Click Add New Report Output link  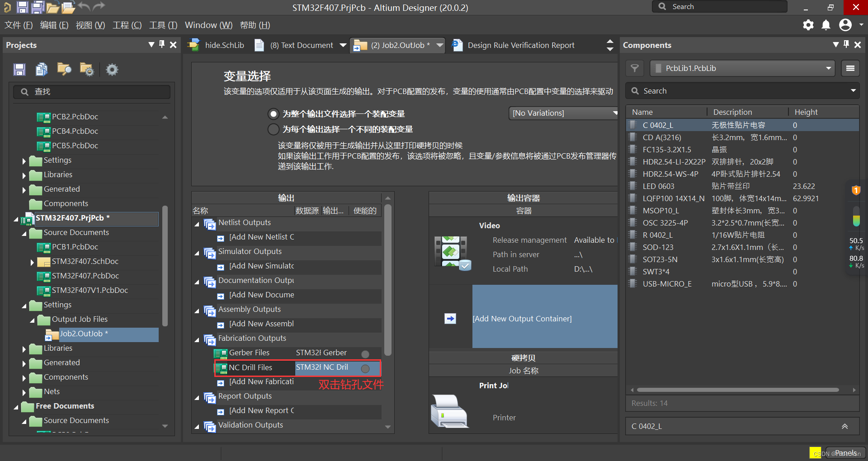pos(261,410)
